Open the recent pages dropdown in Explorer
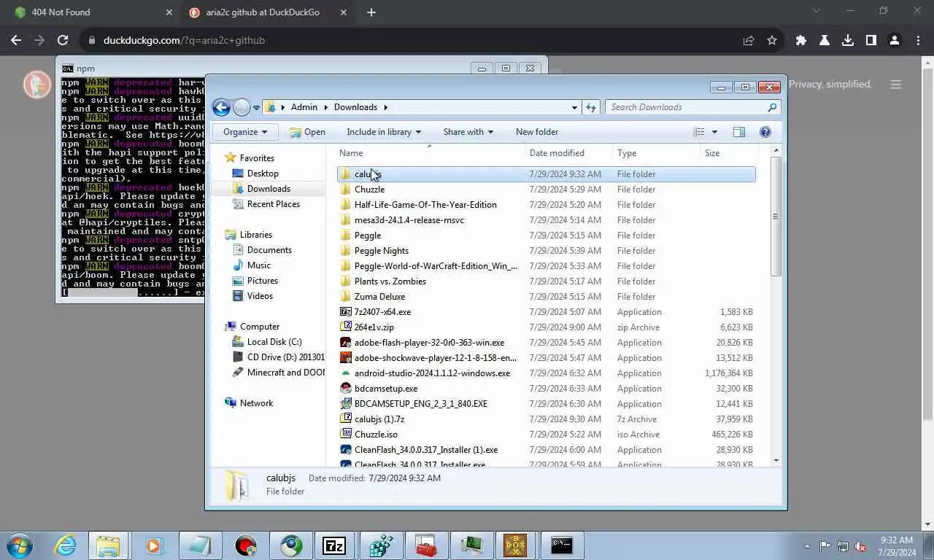 click(x=256, y=107)
